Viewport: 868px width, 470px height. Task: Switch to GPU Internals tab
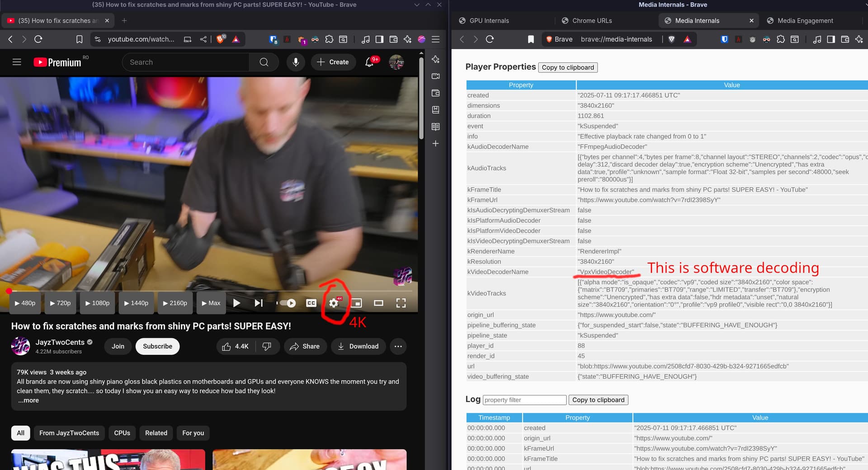(489, 21)
